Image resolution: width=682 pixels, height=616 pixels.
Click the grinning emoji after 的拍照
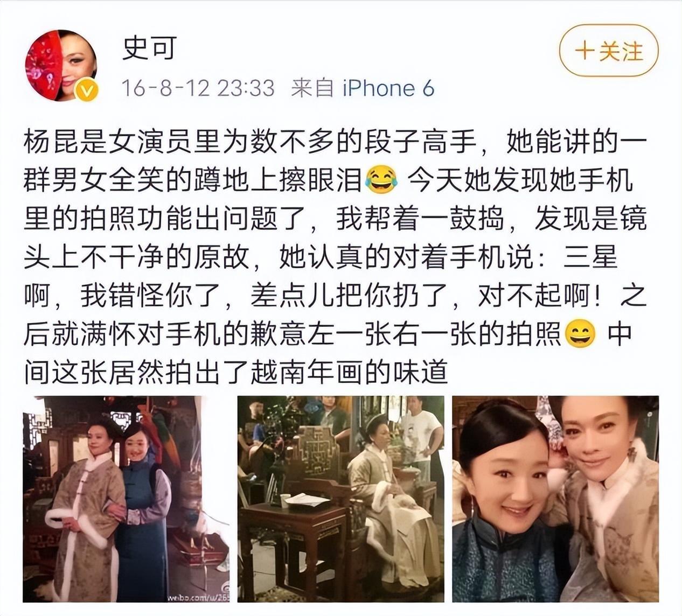point(581,334)
